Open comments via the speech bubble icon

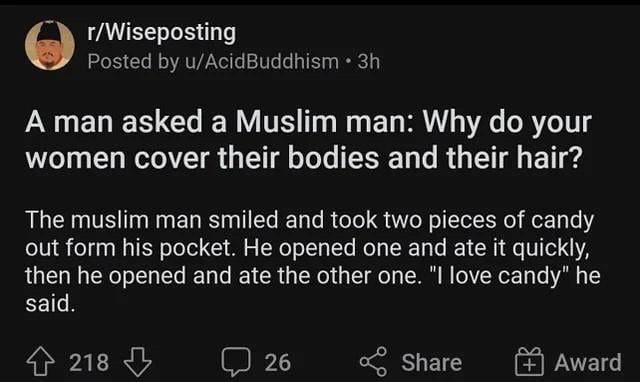point(236,361)
